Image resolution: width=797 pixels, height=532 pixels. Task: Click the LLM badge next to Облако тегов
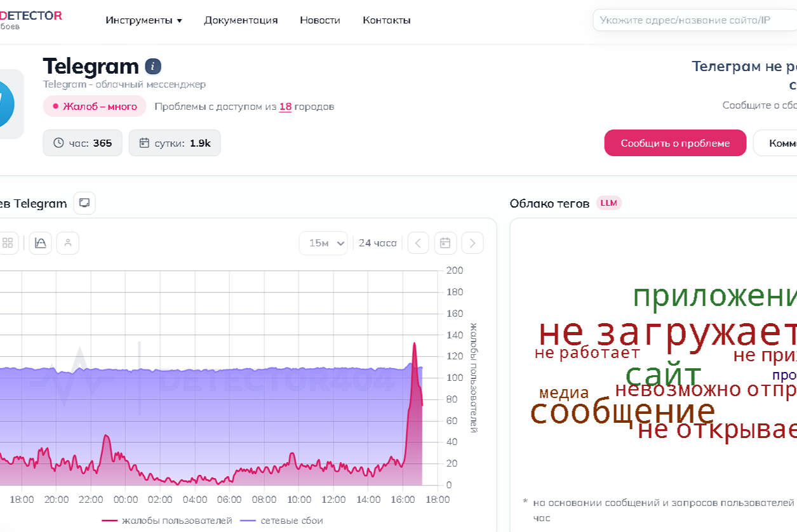(608, 203)
